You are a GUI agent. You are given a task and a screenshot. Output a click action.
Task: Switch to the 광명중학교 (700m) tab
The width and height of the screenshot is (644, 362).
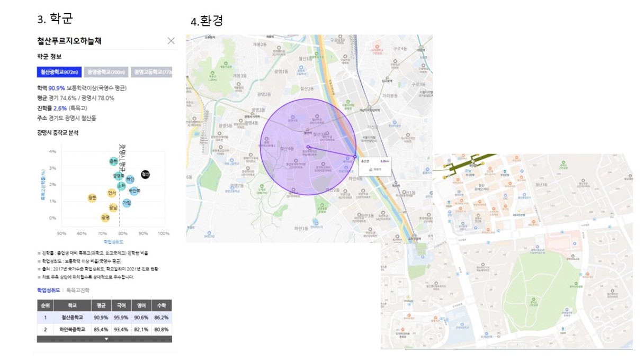pos(105,72)
